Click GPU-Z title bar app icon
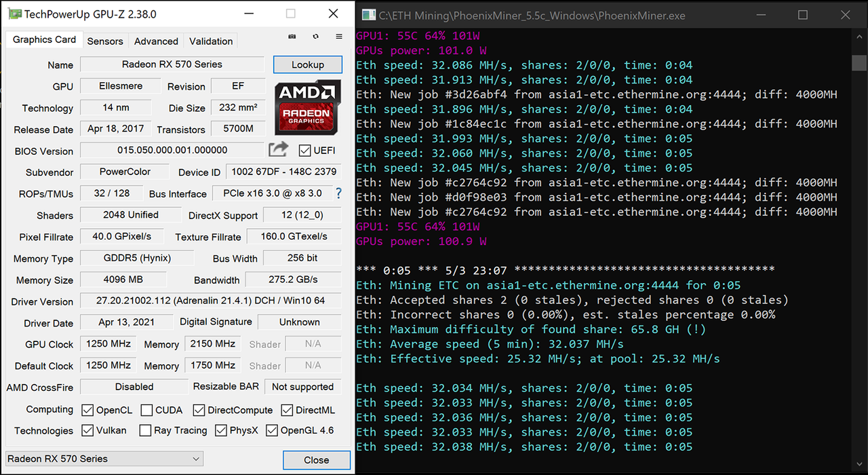 pyautogui.click(x=14, y=14)
